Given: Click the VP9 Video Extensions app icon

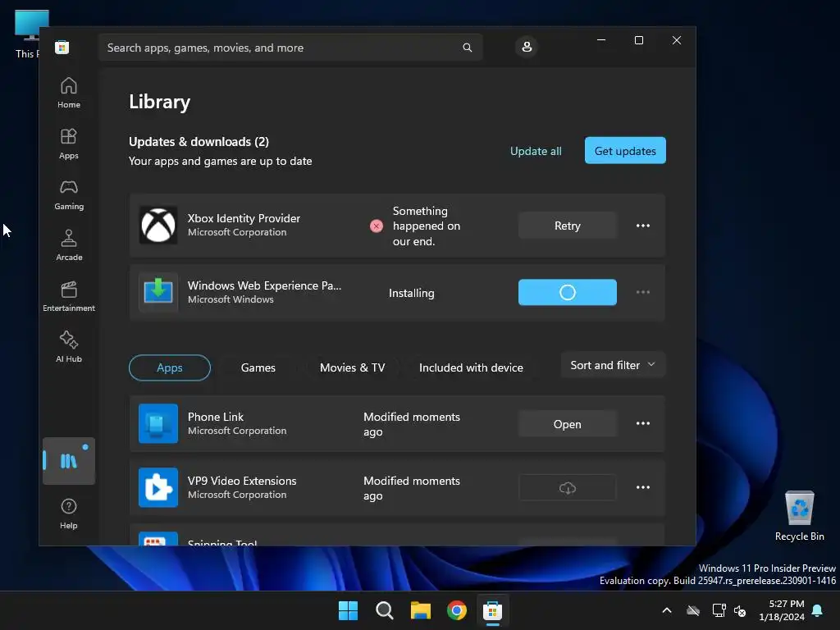Looking at the screenshot, I should coord(158,487).
